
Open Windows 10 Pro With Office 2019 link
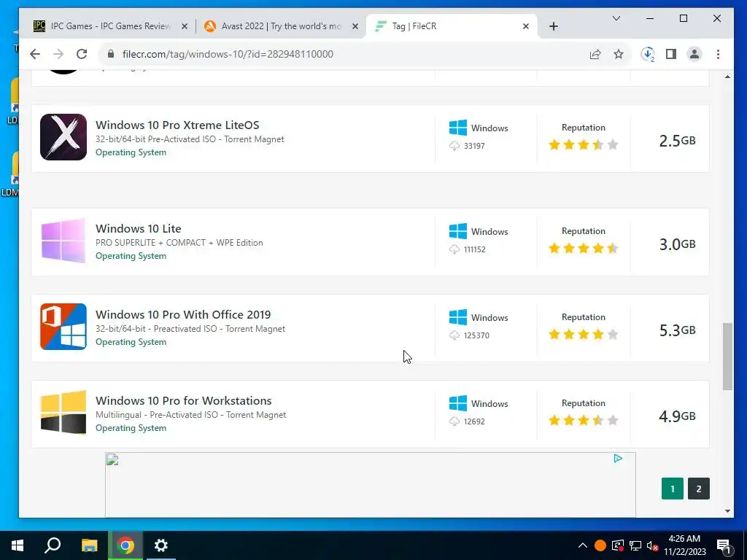pos(183,315)
